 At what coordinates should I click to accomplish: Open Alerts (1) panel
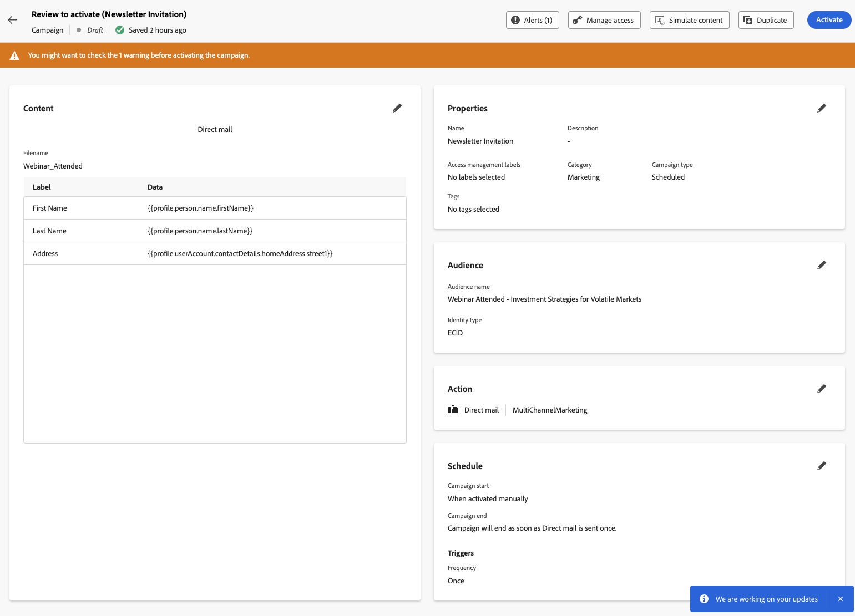pyautogui.click(x=533, y=20)
